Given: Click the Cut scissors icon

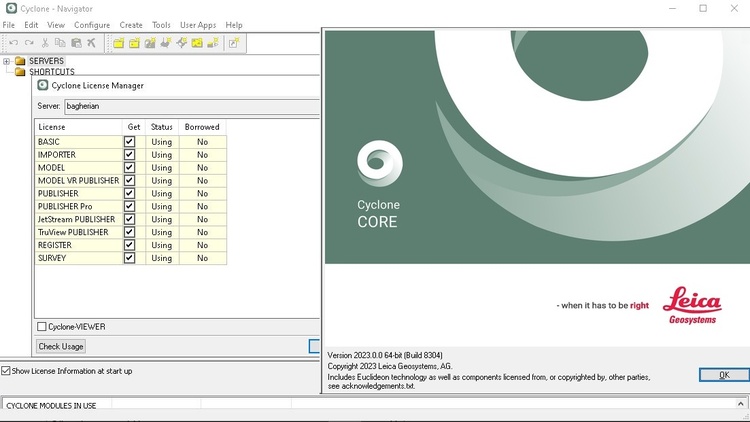Looking at the screenshot, I should coord(45,43).
